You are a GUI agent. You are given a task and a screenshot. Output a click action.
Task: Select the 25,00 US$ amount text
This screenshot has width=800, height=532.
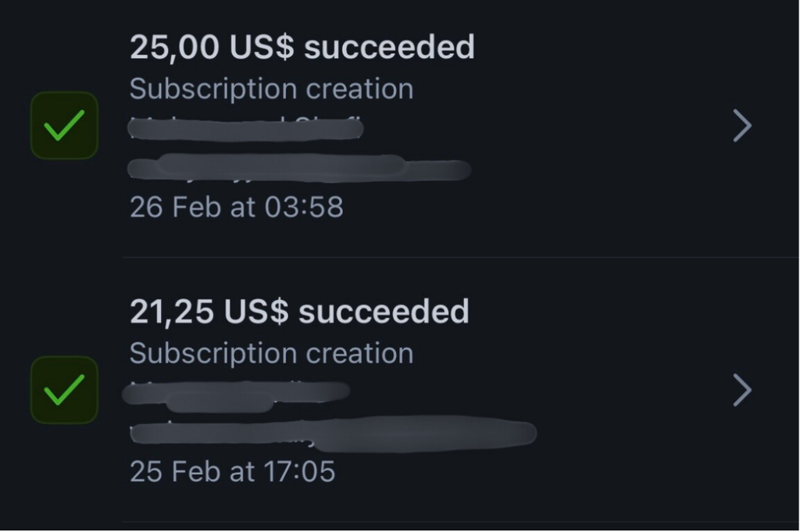pyautogui.click(x=174, y=48)
